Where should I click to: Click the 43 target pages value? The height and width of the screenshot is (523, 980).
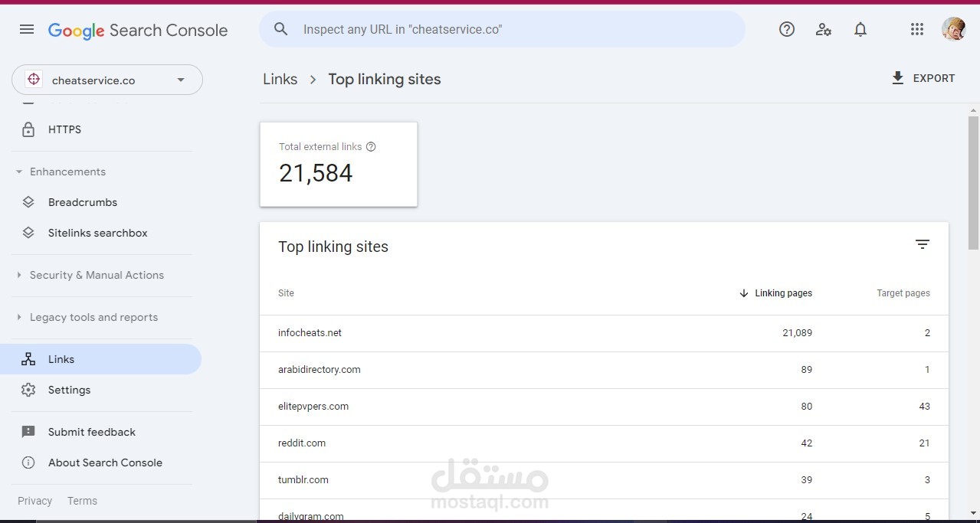tap(924, 407)
